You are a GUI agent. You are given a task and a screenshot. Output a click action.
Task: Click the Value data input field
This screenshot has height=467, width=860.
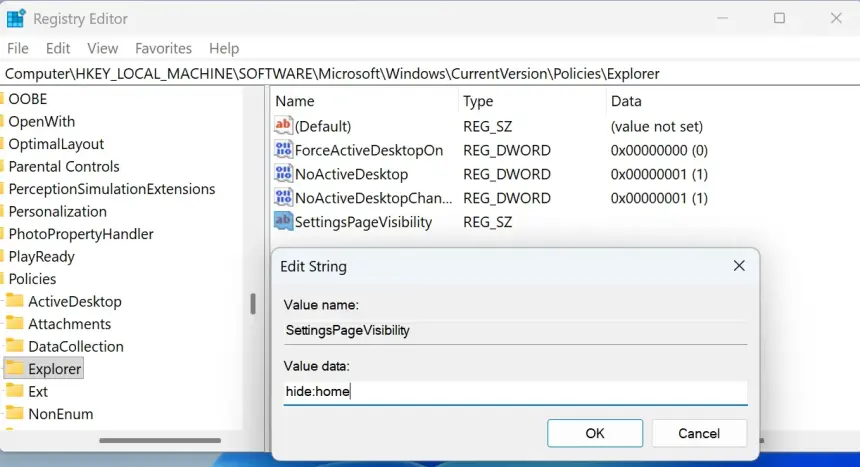[x=515, y=392]
